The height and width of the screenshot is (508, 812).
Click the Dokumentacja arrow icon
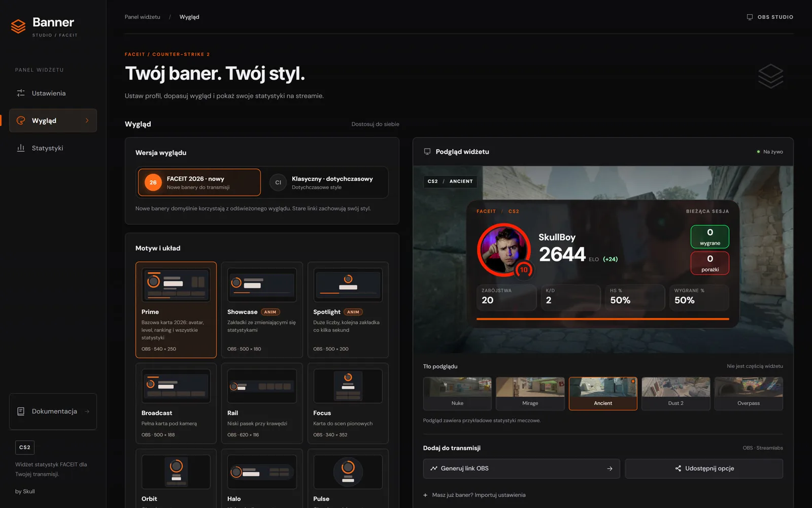[x=87, y=411]
